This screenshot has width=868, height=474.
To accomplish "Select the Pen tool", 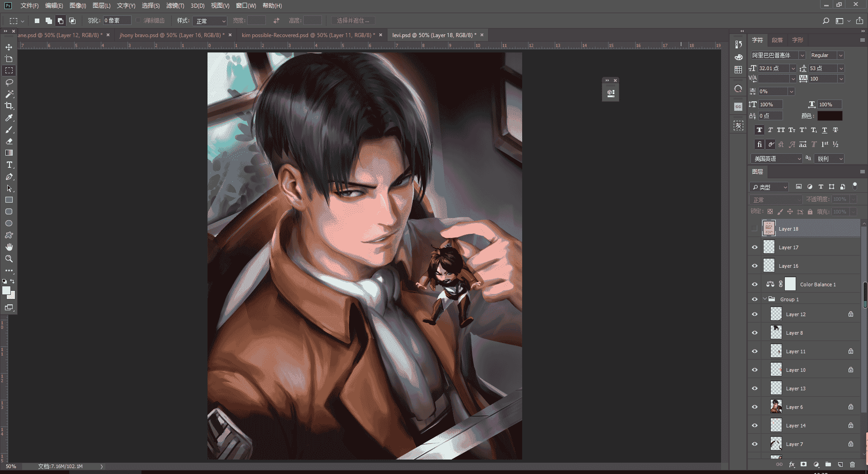I will (9, 176).
